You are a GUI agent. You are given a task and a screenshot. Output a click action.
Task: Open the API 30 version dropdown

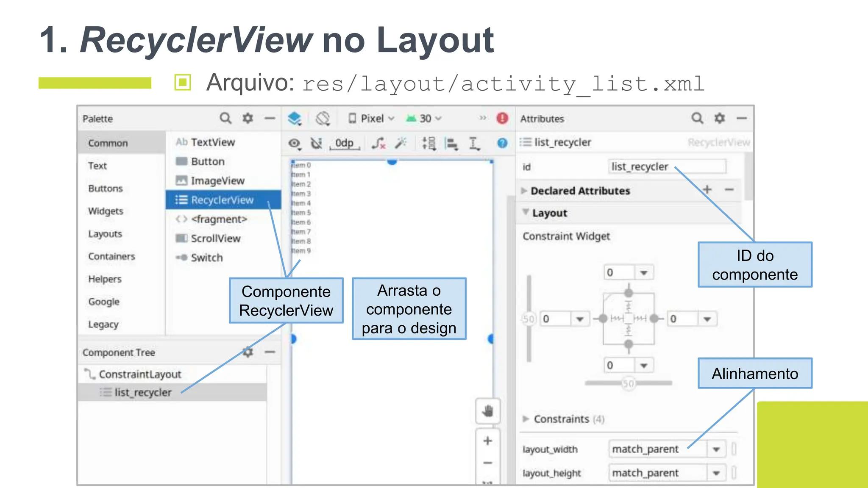pyautogui.click(x=423, y=119)
